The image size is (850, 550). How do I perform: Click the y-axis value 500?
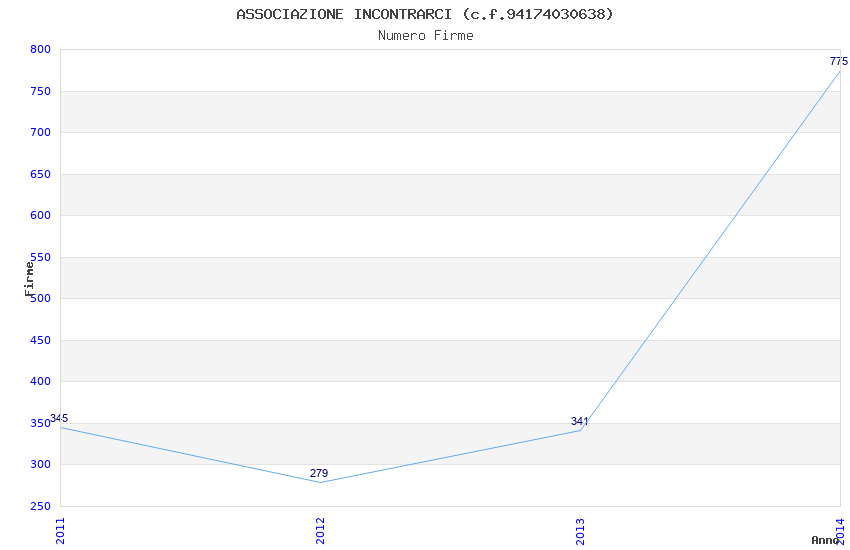click(x=41, y=298)
